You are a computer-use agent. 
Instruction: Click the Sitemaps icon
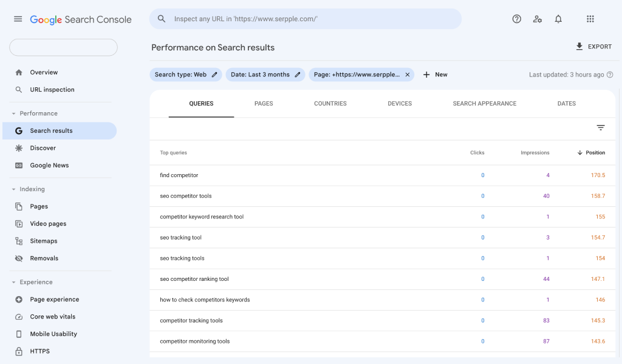[x=19, y=241]
